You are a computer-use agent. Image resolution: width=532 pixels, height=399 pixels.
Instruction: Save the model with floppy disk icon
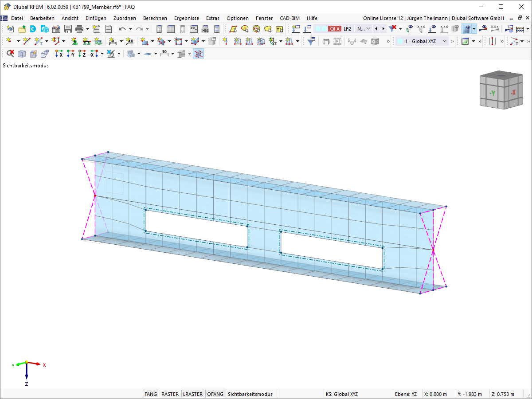tap(68, 29)
